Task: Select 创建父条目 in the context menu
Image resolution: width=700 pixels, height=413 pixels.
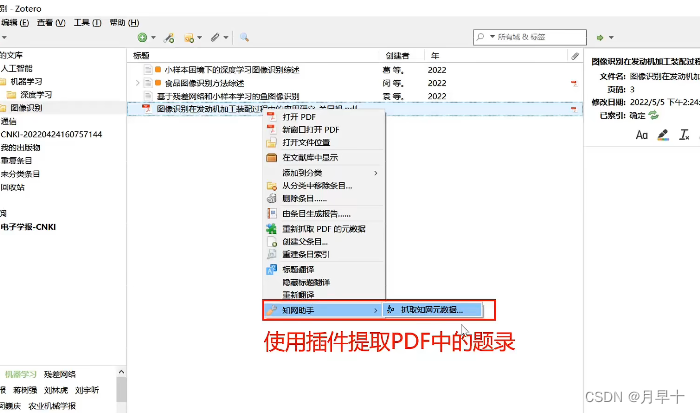Action: (324, 242)
